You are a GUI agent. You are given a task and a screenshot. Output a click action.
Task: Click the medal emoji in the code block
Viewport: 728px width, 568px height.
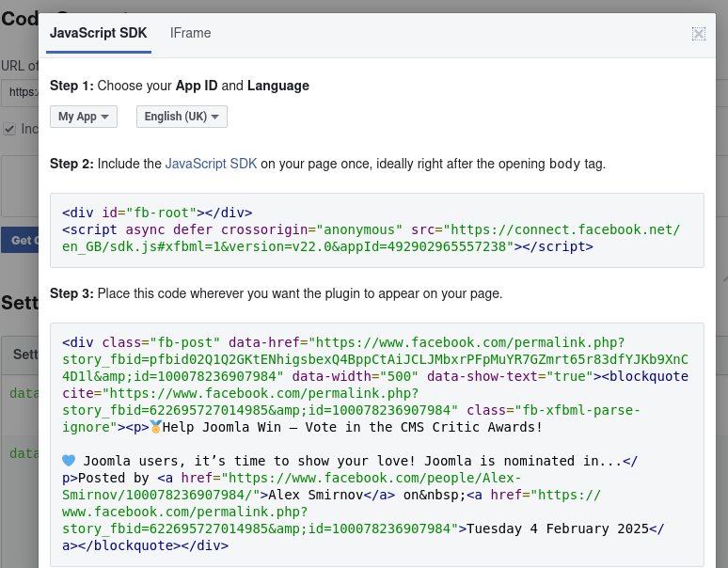tap(155, 427)
